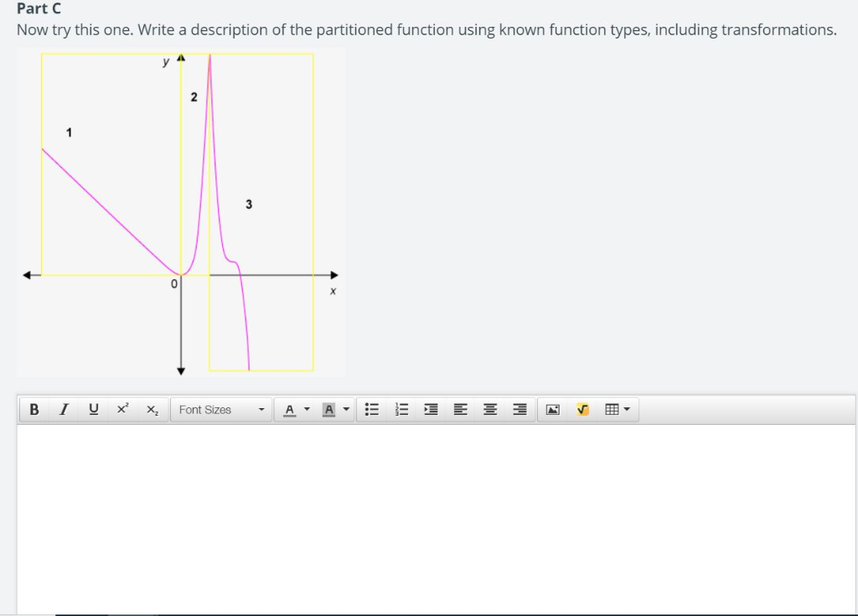Image resolution: width=858 pixels, height=616 pixels.
Task: Expand the text color picker arrow
Action: point(307,409)
